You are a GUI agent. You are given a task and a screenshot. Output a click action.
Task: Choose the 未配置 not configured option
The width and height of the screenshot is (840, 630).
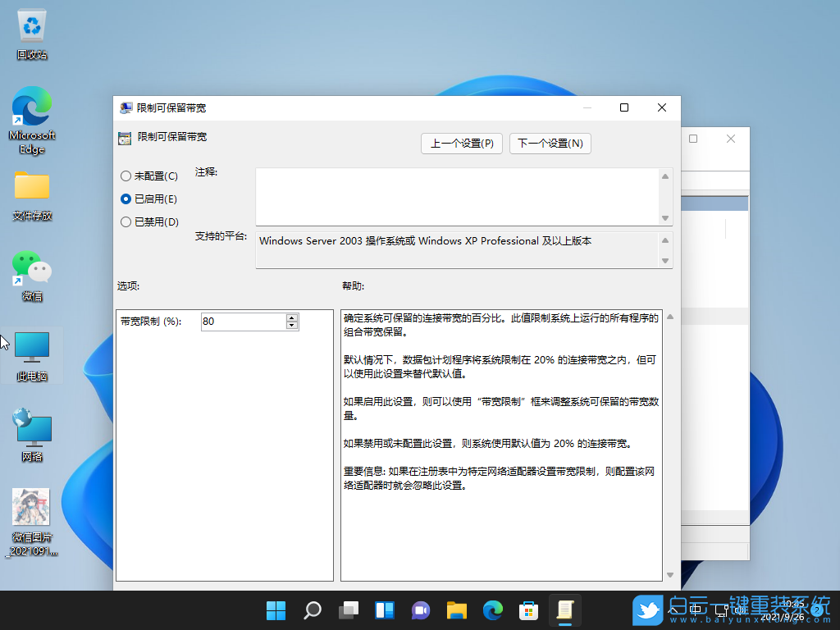tap(127, 176)
